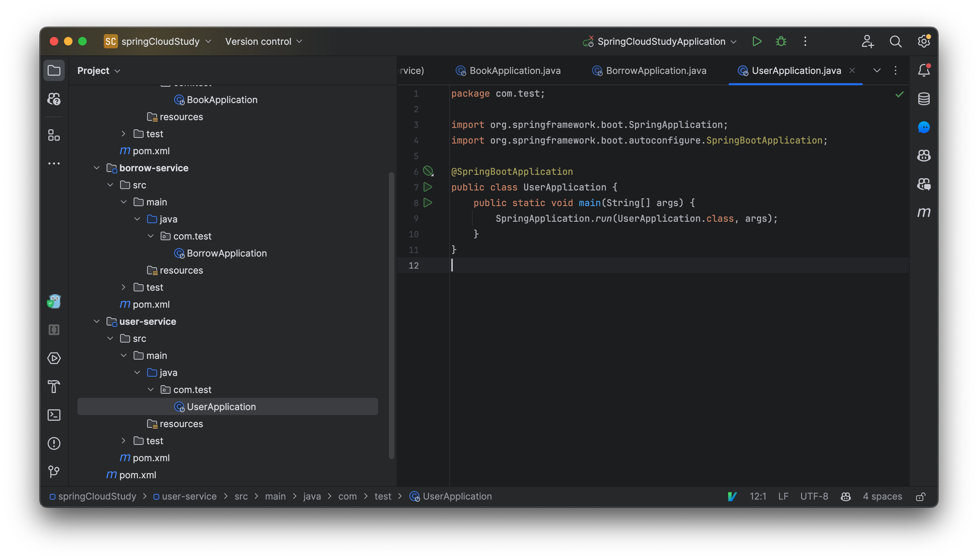This screenshot has width=978, height=560.
Task: Open the UTF-8 encoding selector
Action: pos(814,496)
